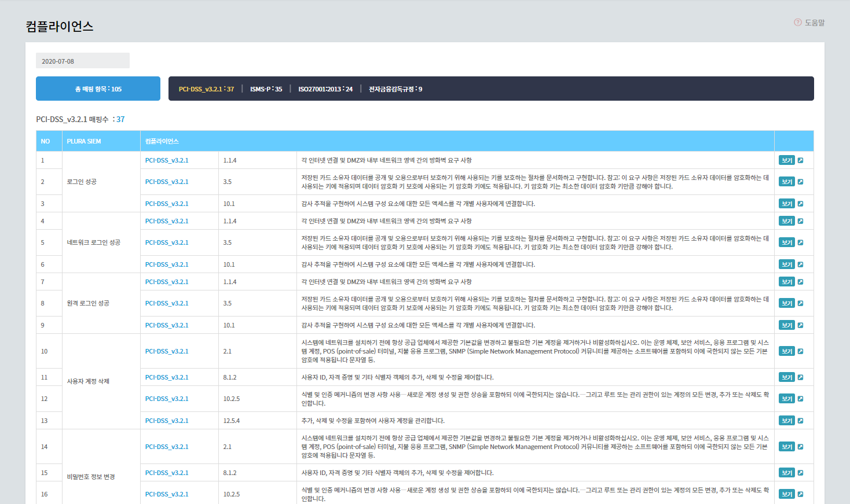Select the PCI-DSS_v3.2.1 : 37 tab
The image size is (850, 504).
[206, 89]
